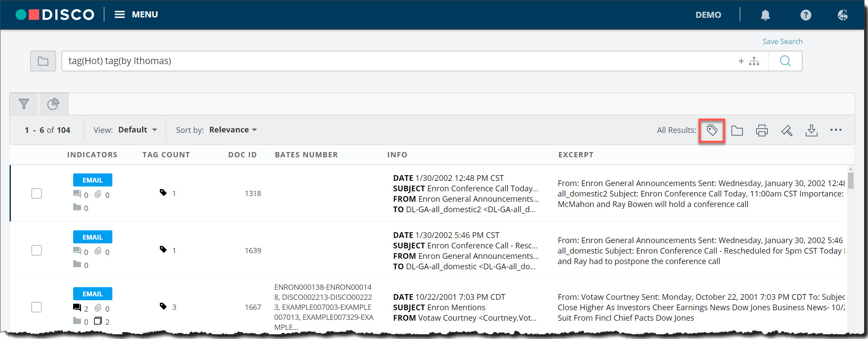Click the EMAIL badge for doc 1667

click(x=93, y=294)
